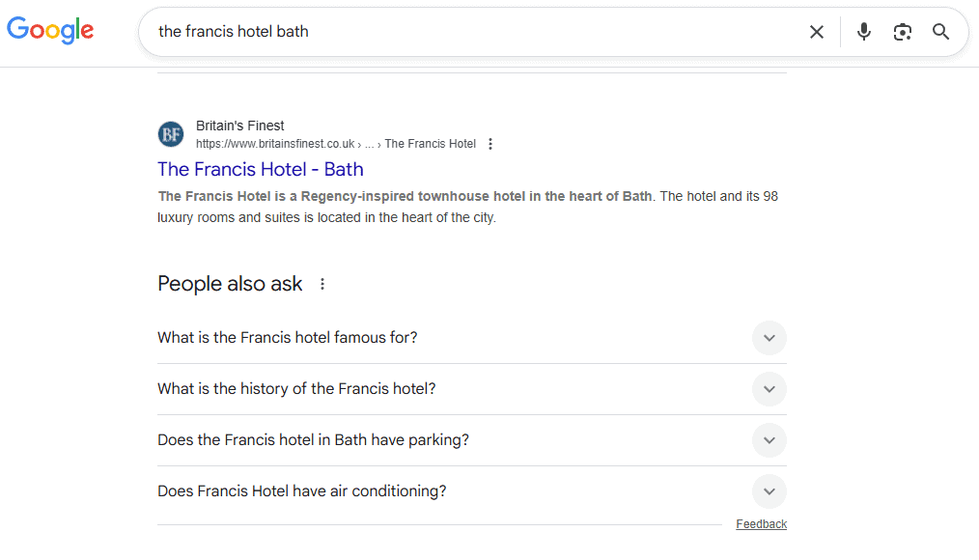
Task: Click the Feedback link
Action: point(761,523)
